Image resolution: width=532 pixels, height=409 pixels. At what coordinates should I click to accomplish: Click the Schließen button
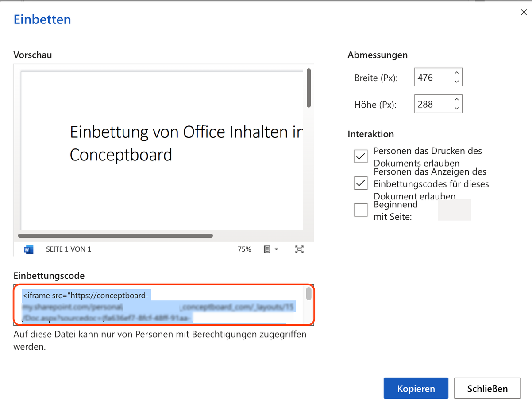click(x=487, y=389)
